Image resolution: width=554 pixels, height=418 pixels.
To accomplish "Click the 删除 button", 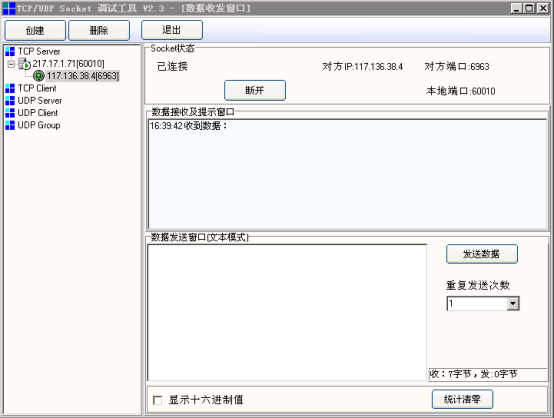I will tap(99, 30).
